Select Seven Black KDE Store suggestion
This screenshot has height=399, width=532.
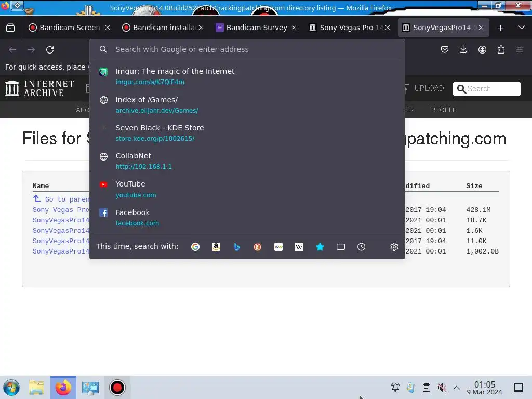[x=247, y=133]
